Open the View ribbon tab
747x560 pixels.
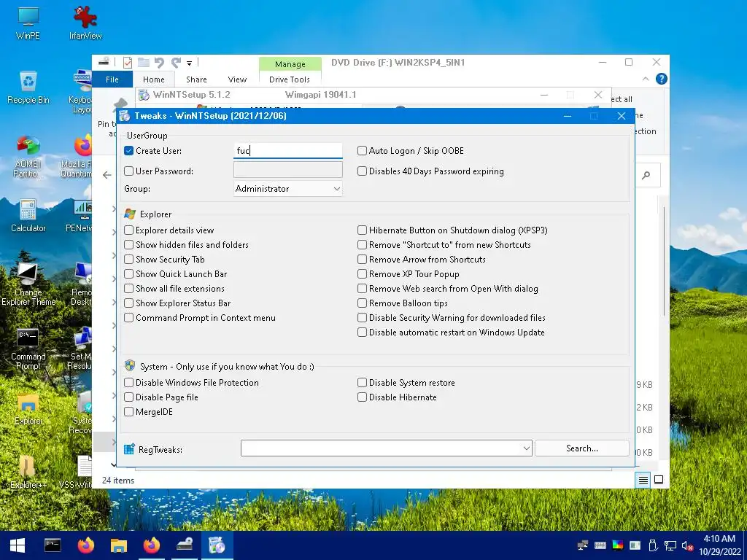tap(237, 79)
